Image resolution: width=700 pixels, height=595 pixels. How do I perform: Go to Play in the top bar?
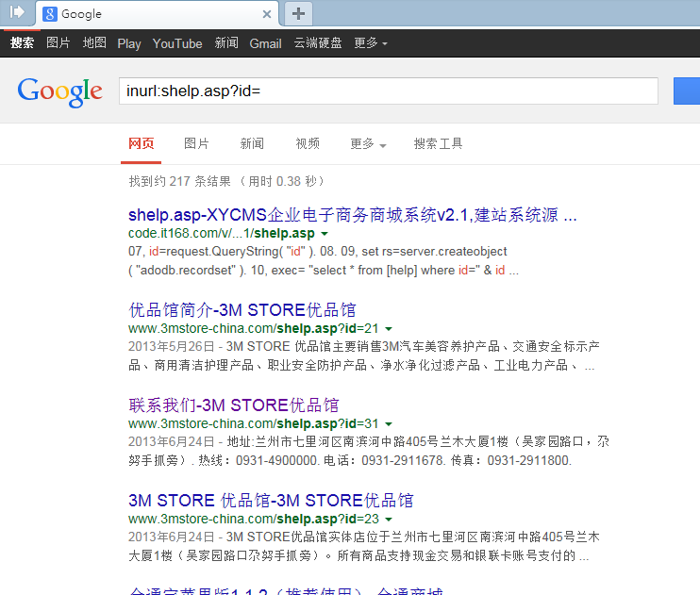pos(129,43)
